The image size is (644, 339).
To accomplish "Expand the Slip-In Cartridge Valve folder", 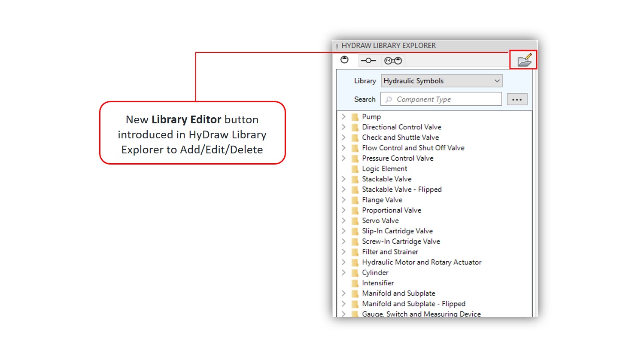I will click(x=343, y=231).
